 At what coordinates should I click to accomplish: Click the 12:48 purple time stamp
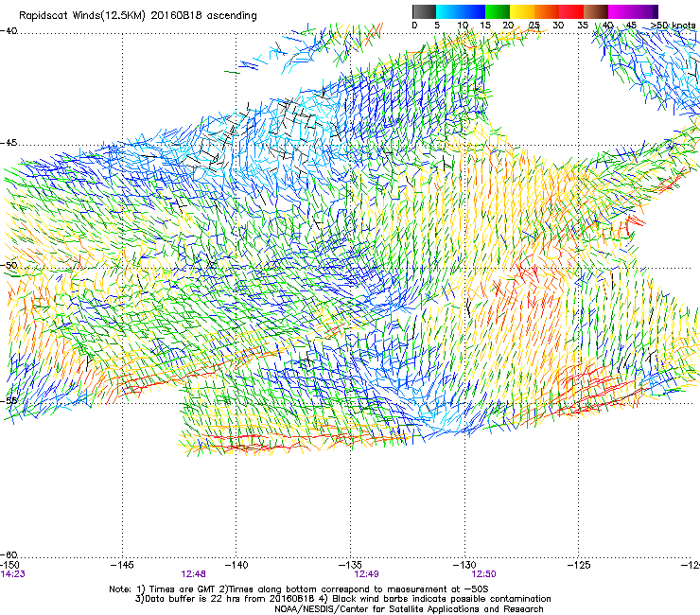point(193,574)
